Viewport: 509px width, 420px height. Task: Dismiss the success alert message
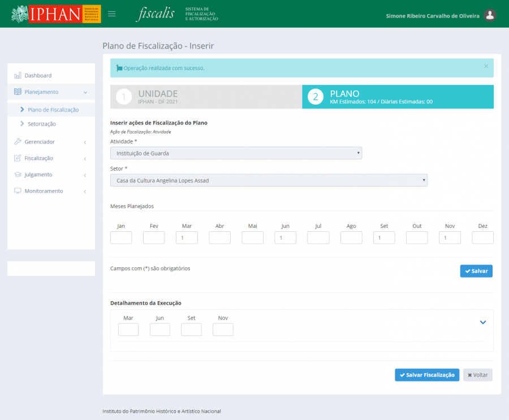(x=485, y=66)
